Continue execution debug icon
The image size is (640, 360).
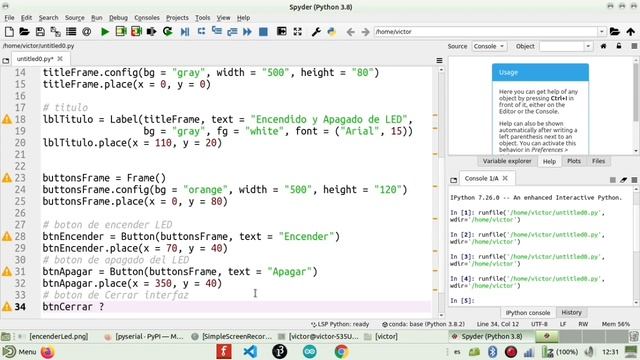[247, 31]
